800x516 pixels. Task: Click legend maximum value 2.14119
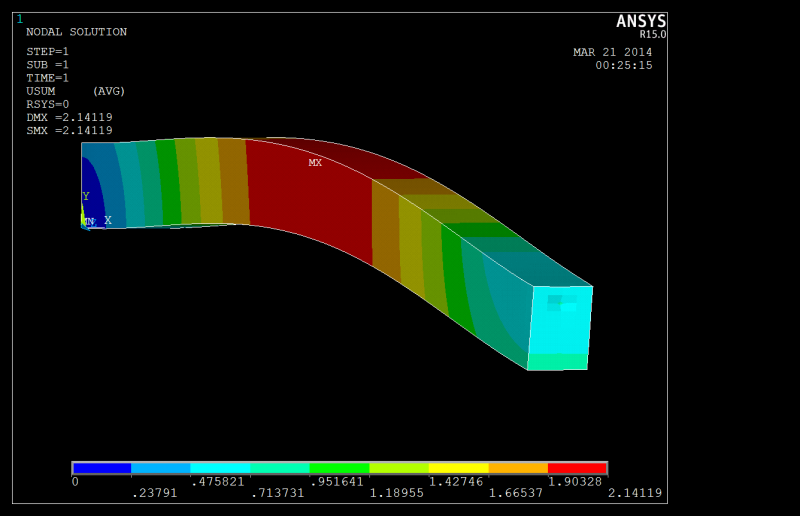coord(635,494)
